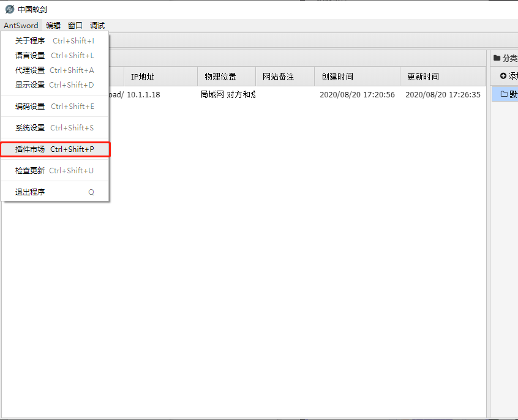Select 系统设置 menu entry
The image size is (518, 420).
click(x=54, y=127)
